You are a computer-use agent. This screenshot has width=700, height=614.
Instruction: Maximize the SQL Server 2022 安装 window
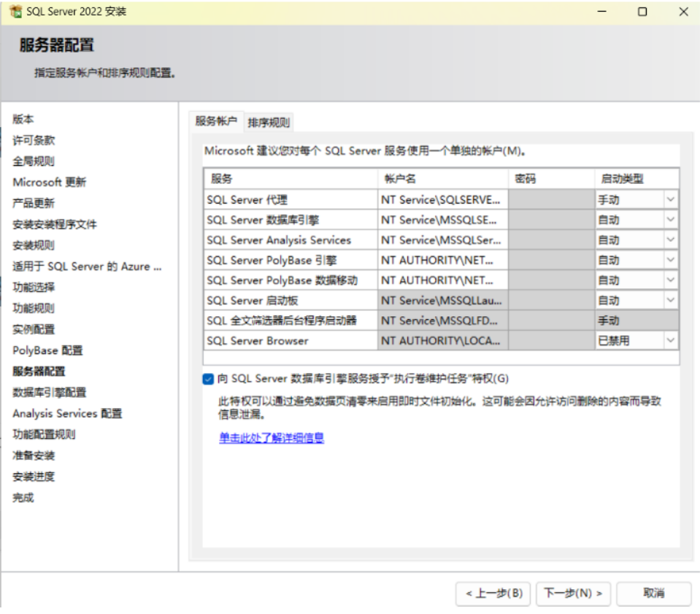click(642, 12)
